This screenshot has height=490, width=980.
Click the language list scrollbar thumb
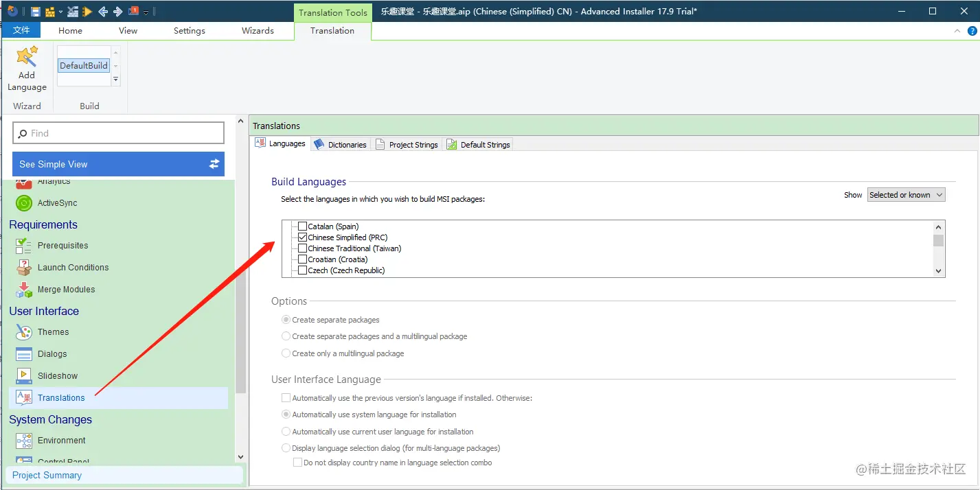[x=938, y=240]
